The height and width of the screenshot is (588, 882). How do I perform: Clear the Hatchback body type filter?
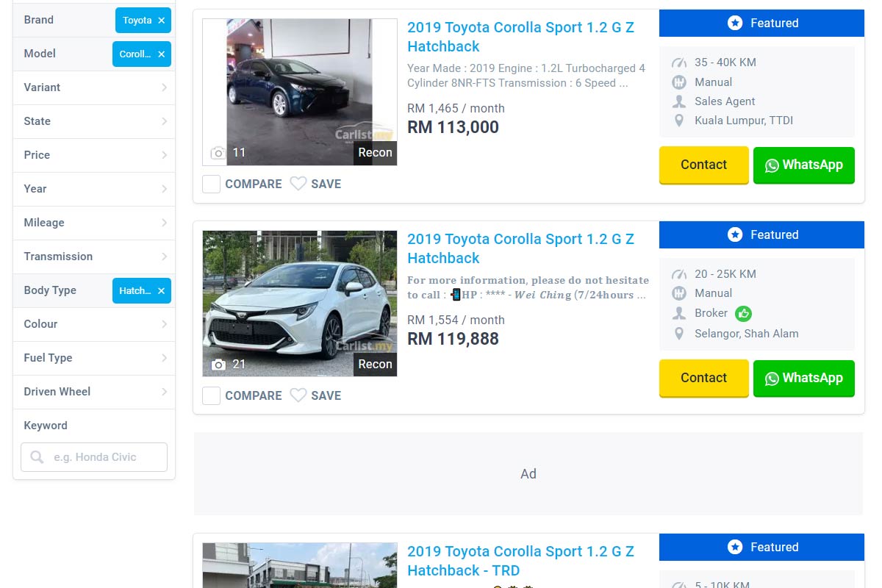pyautogui.click(x=161, y=291)
